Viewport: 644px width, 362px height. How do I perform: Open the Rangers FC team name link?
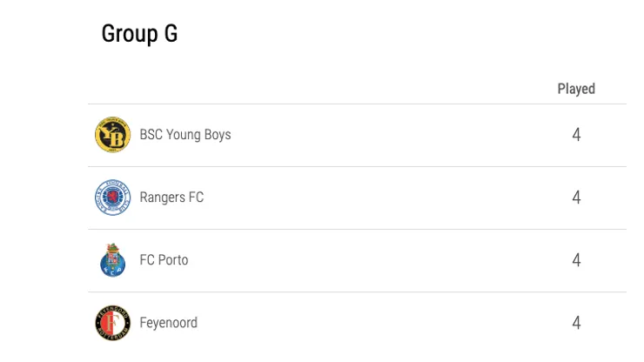[x=171, y=198]
